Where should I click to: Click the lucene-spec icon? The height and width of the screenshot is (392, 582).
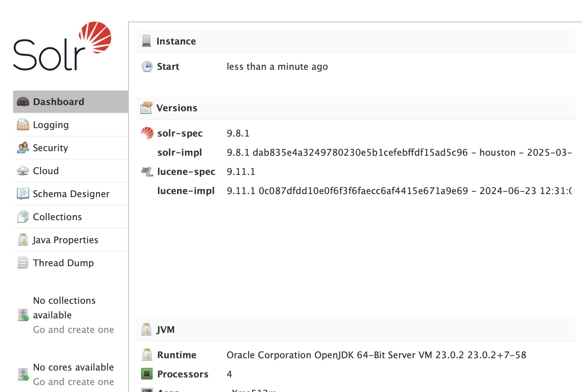147,171
